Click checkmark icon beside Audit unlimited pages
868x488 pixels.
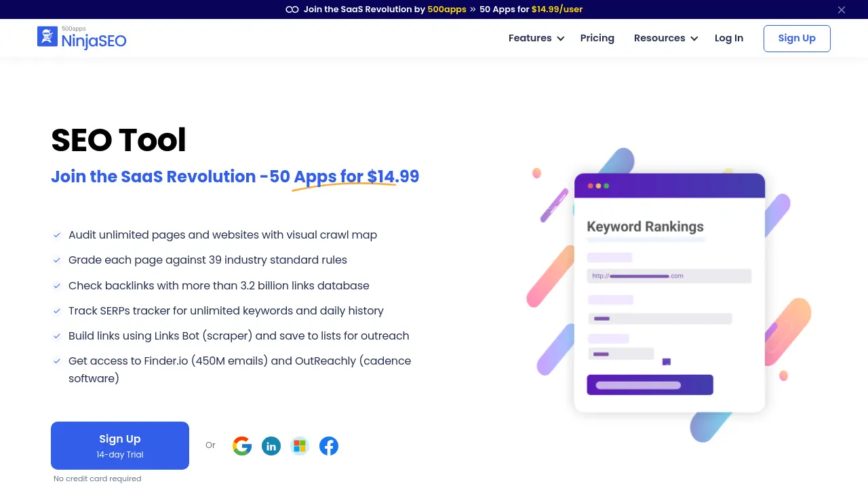click(57, 235)
